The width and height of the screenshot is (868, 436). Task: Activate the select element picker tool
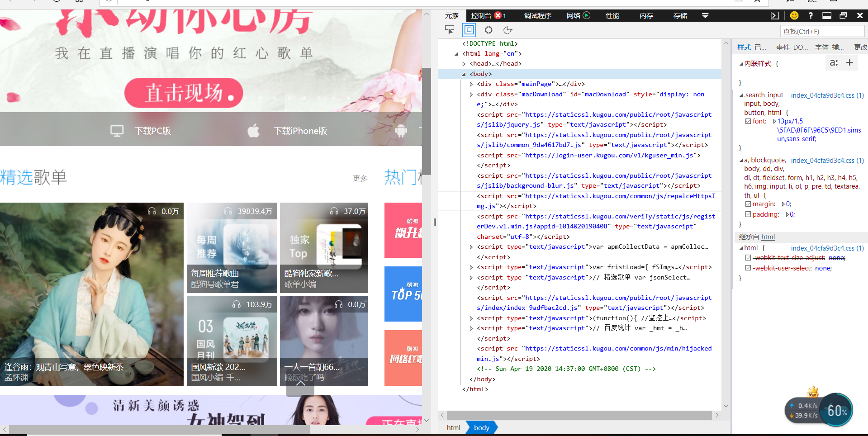pos(450,30)
